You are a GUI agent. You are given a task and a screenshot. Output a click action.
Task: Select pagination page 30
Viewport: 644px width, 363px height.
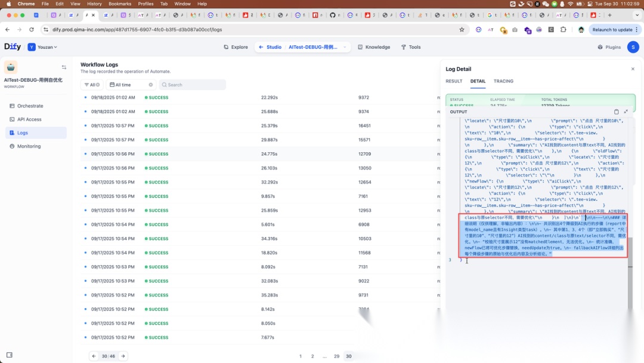349,356
